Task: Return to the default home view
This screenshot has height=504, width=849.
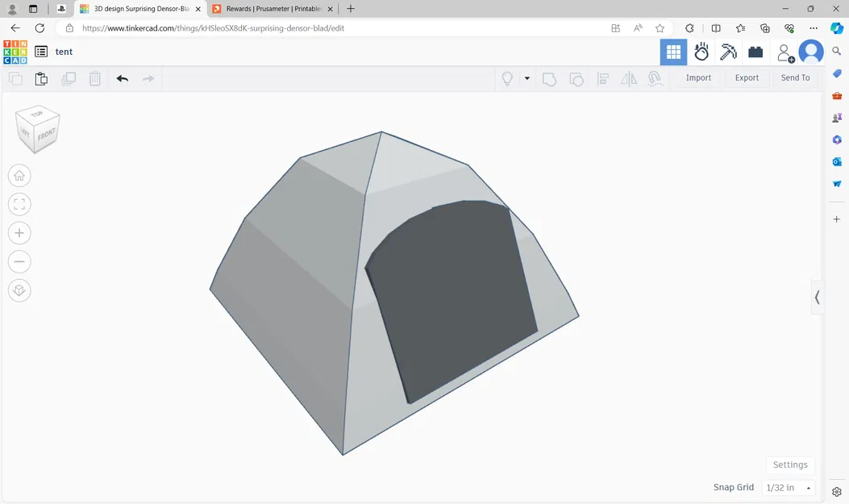Action: click(x=19, y=175)
